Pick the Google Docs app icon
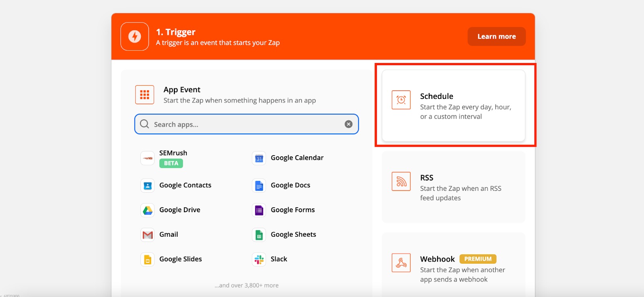644x297 pixels. pos(259,186)
